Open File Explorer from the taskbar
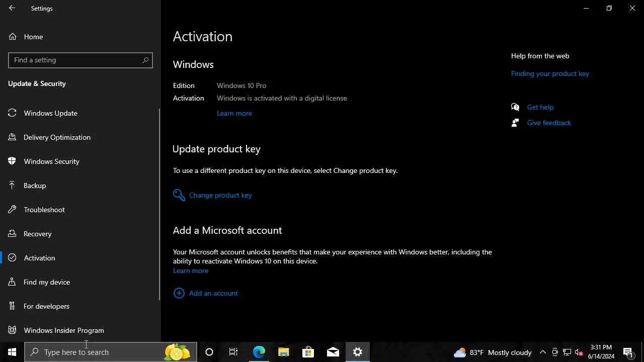Image resolution: width=644 pixels, height=362 pixels. coord(284,352)
